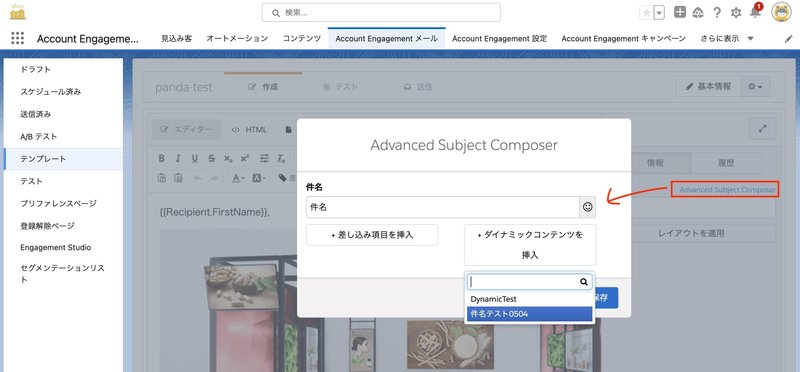Click the document icon next to HTML
Screen dimensions: 800x372
[x=289, y=130]
